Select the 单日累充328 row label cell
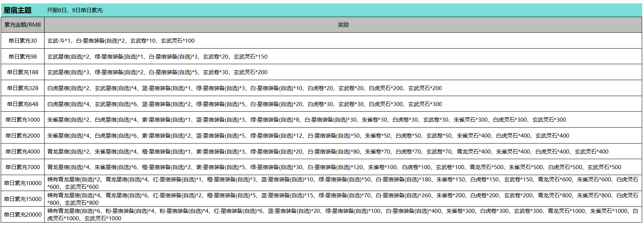 [23, 88]
